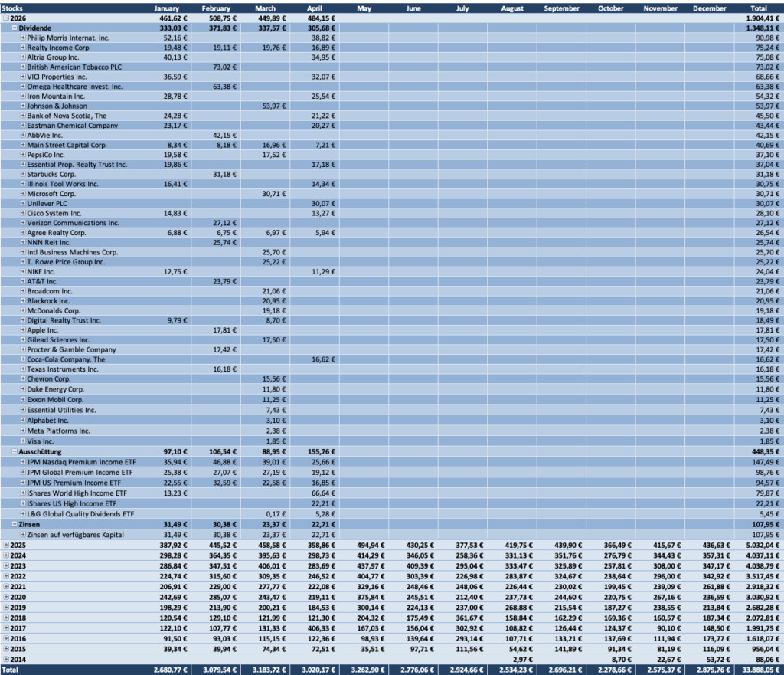Expand the 2020 year row

tap(6, 597)
